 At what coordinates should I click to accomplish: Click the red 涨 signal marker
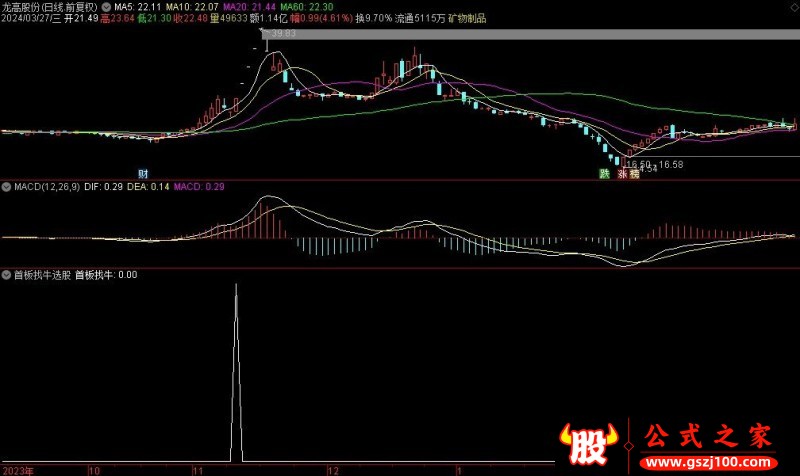point(621,173)
